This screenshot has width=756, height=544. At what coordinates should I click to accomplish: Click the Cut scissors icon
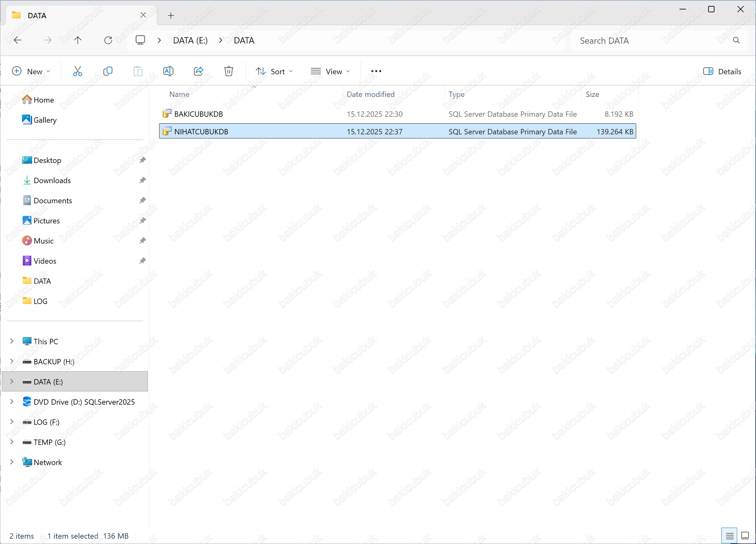pyautogui.click(x=77, y=71)
